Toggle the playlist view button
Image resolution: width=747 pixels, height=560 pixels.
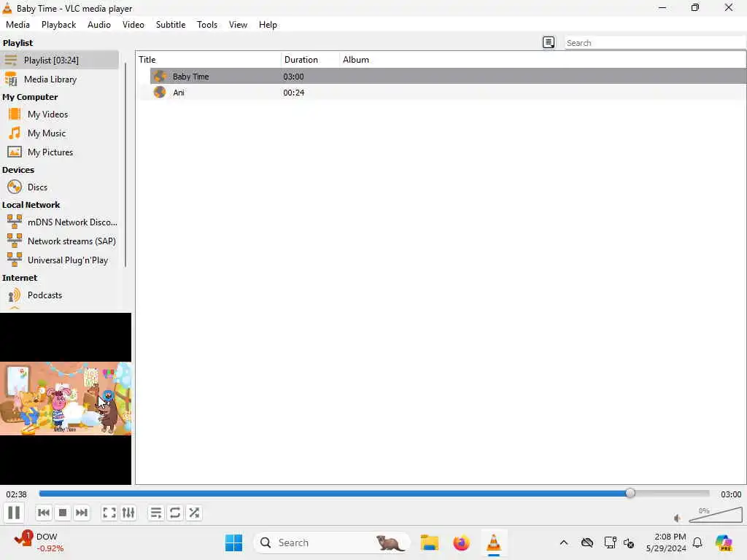(156, 513)
